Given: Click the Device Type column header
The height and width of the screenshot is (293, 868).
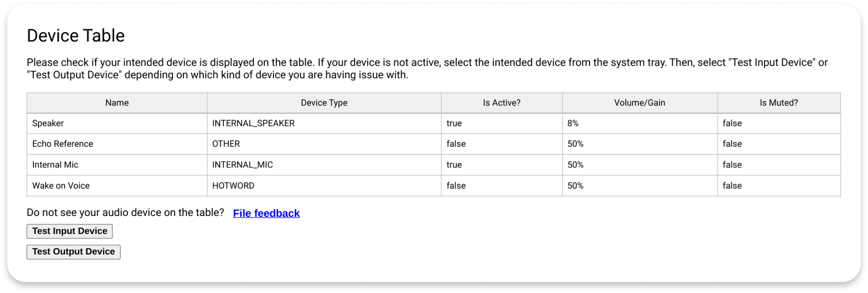Looking at the screenshot, I should 324,103.
